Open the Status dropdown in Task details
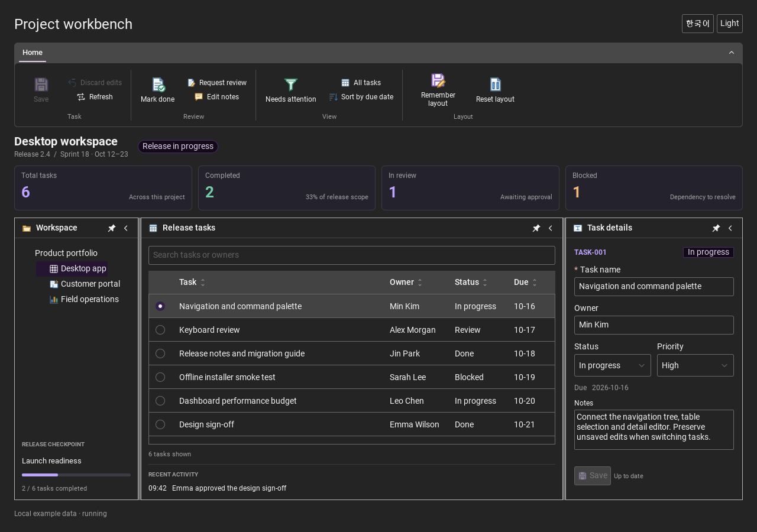This screenshot has height=532, width=757. point(613,365)
